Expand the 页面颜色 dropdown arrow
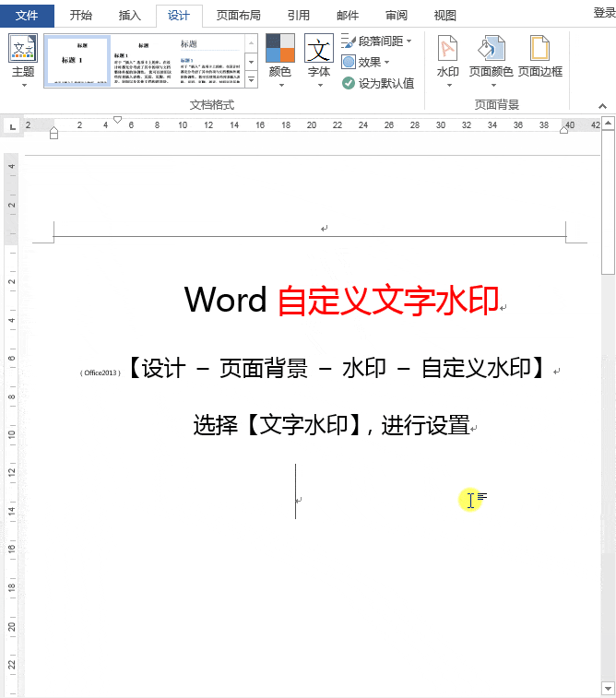 (493, 85)
